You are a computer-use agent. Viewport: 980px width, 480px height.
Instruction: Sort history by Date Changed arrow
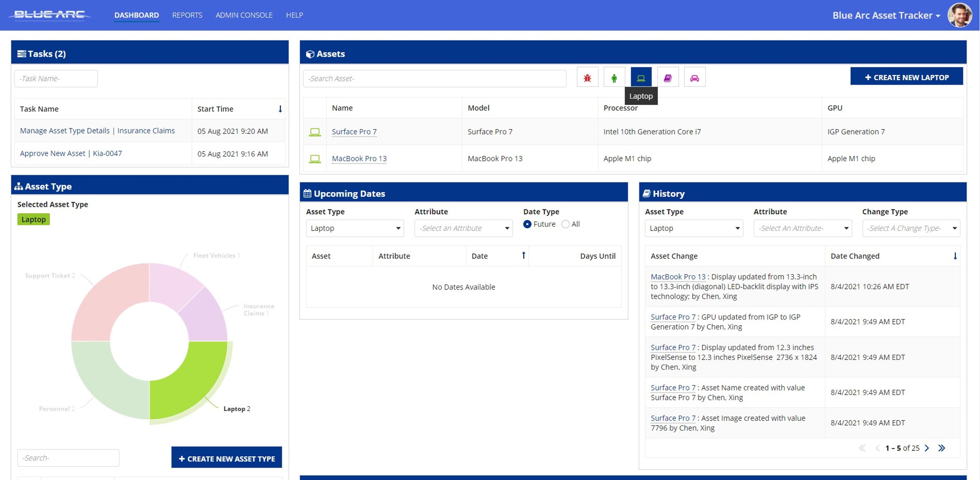955,256
